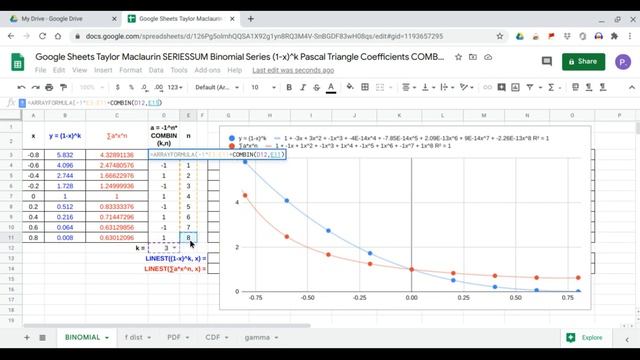The width and height of the screenshot is (640, 360).
Task: Switch to the PDF sheet tab
Action: pyautogui.click(x=178, y=338)
